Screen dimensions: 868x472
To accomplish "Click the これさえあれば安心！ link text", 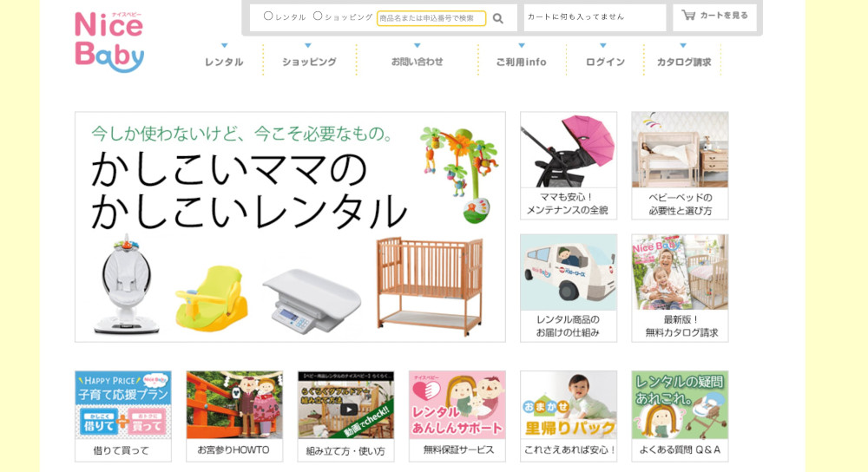I will [569, 450].
